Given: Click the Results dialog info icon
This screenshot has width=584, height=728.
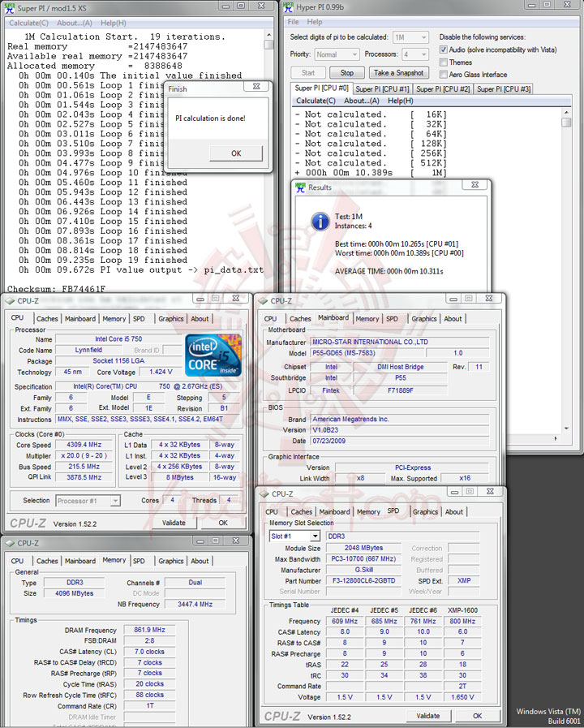Looking at the screenshot, I should coord(320,222).
